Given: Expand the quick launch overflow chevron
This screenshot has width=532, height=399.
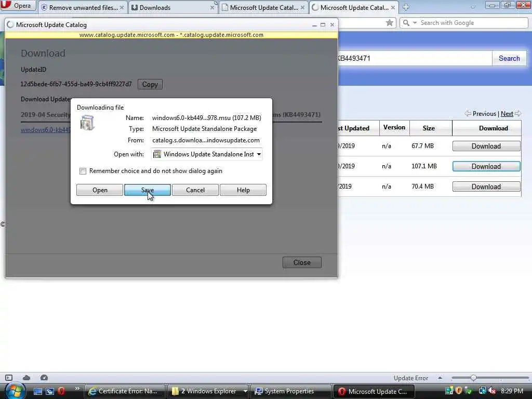Looking at the screenshot, I should (77, 389).
